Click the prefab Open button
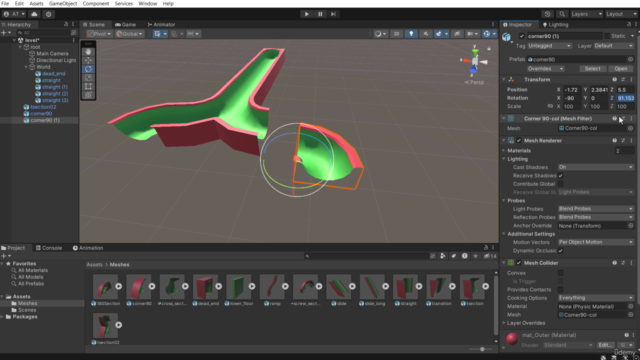The image size is (640, 360). (621, 69)
